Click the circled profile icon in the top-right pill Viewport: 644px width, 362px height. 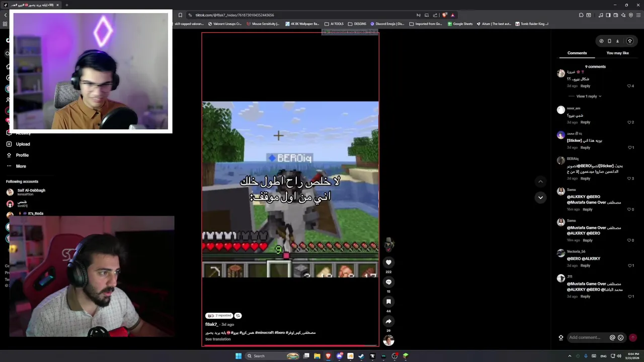point(629,41)
